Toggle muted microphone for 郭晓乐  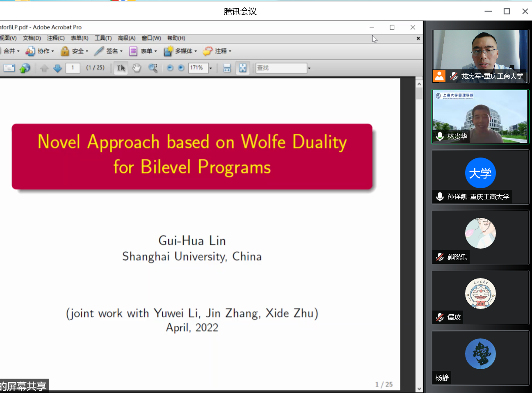click(440, 257)
